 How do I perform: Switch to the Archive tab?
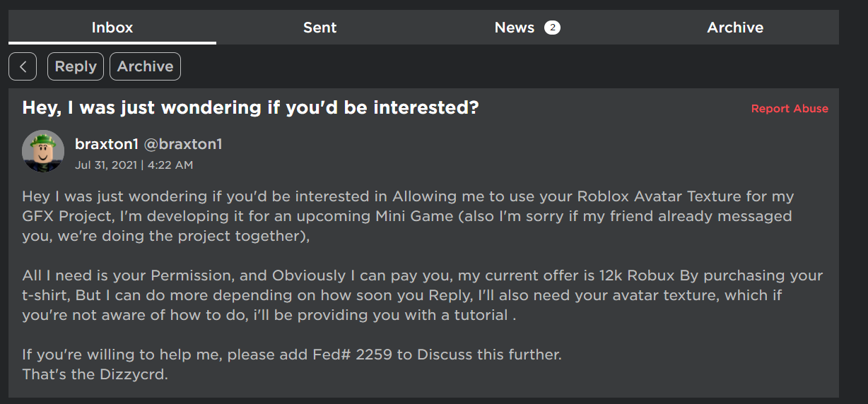pyautogui.click(x=735, y=28)
